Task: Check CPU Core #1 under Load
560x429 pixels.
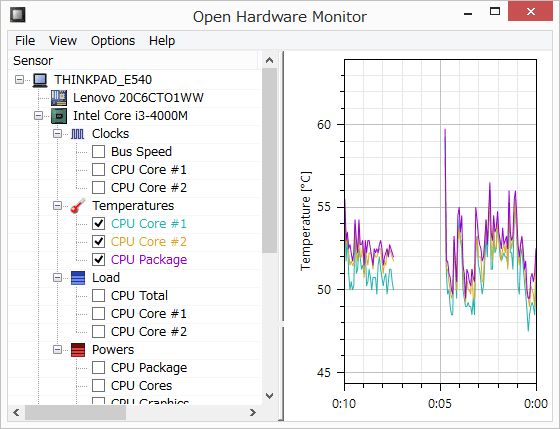Action: coord(98,314)
